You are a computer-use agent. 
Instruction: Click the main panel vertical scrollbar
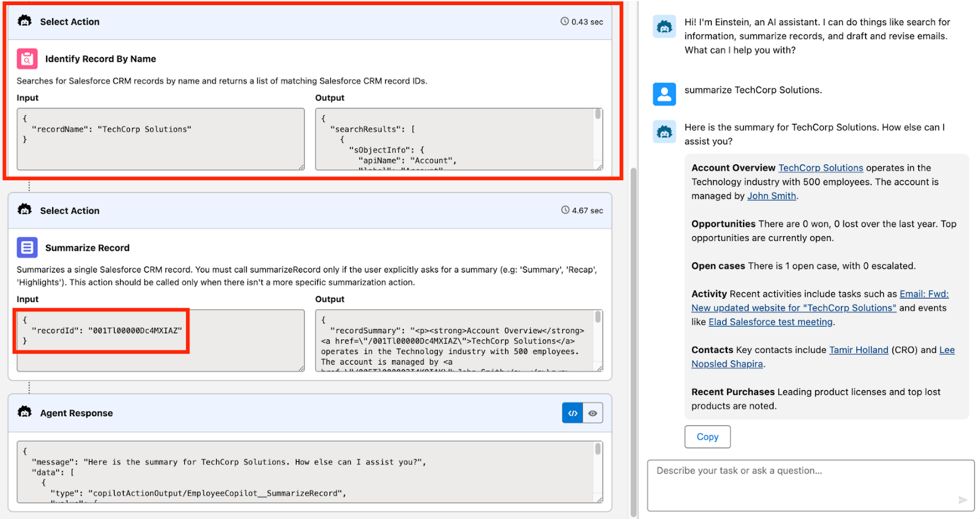(634, 341)
